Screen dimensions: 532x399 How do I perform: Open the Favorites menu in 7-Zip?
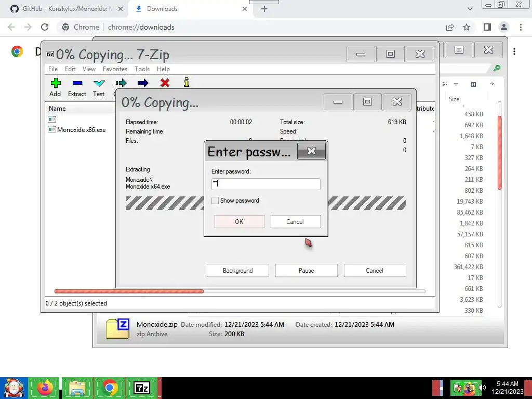[x=115, y=69]
